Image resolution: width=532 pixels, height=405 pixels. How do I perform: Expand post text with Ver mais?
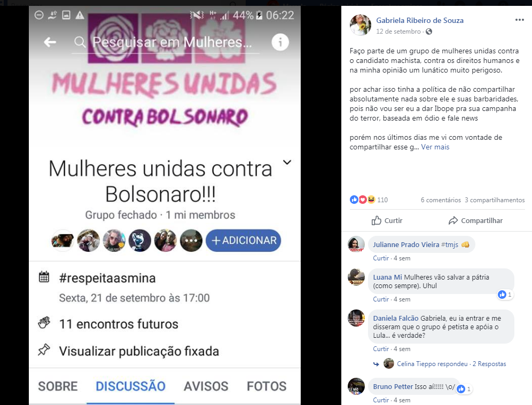click(x=435, y=147)
